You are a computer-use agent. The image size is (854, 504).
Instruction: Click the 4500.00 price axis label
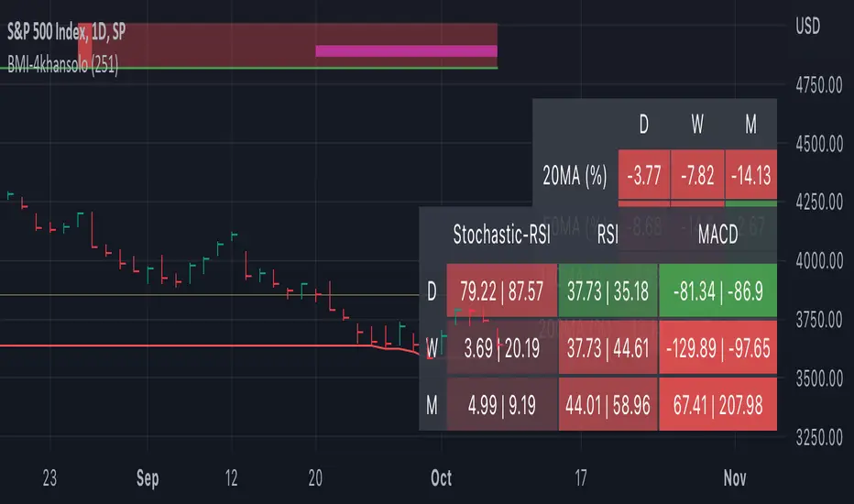(x=818, y=143)
